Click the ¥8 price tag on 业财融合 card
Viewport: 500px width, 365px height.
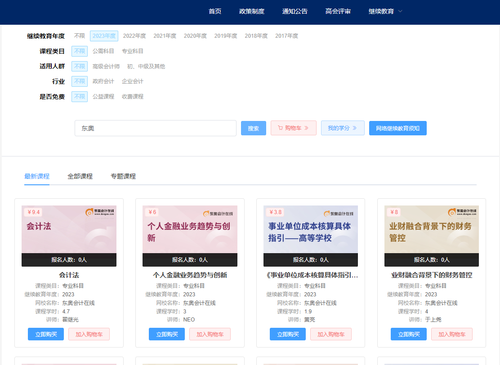[394, 212]
